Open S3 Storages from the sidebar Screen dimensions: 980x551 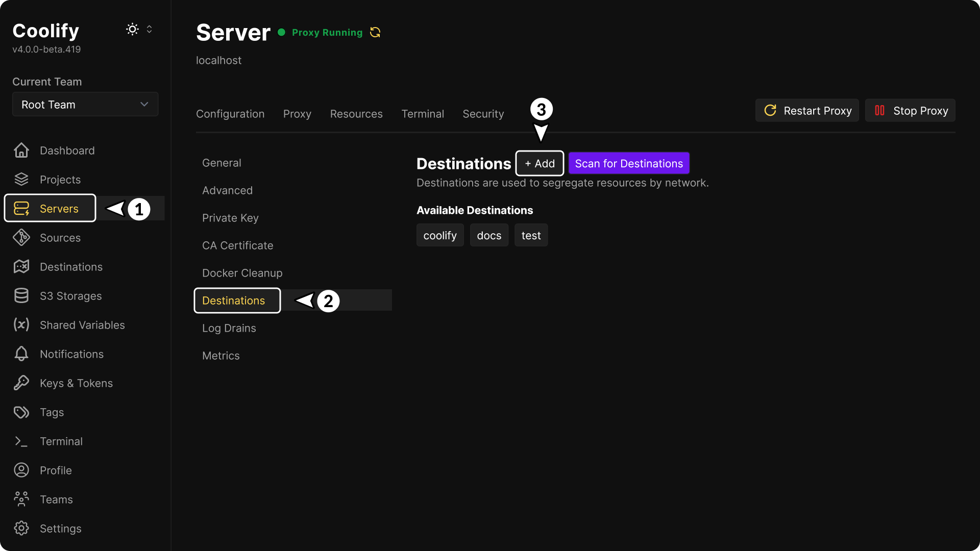pyautogui.click(x=70, y=296)
